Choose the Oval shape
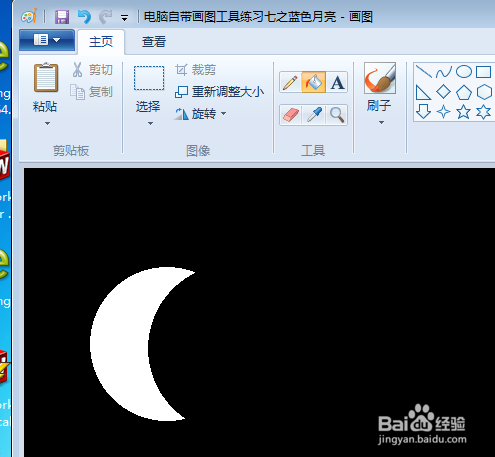 (464, 72)
